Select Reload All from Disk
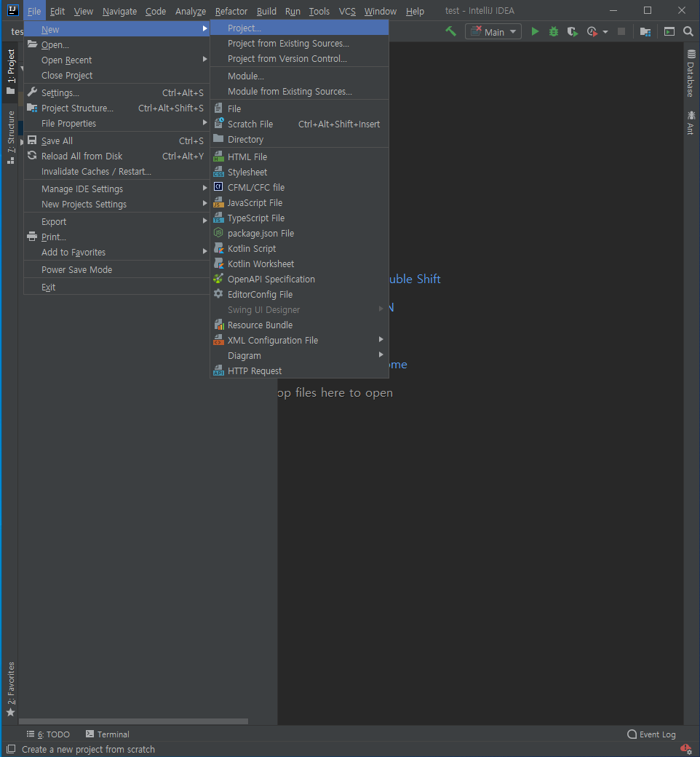700x757 pixels. coord(117,156)
